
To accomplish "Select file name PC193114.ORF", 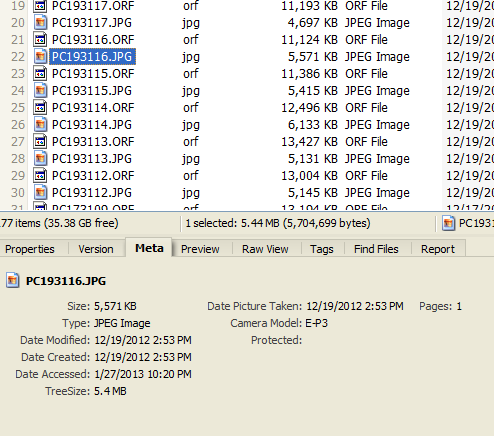I will (x=93, y=108).
